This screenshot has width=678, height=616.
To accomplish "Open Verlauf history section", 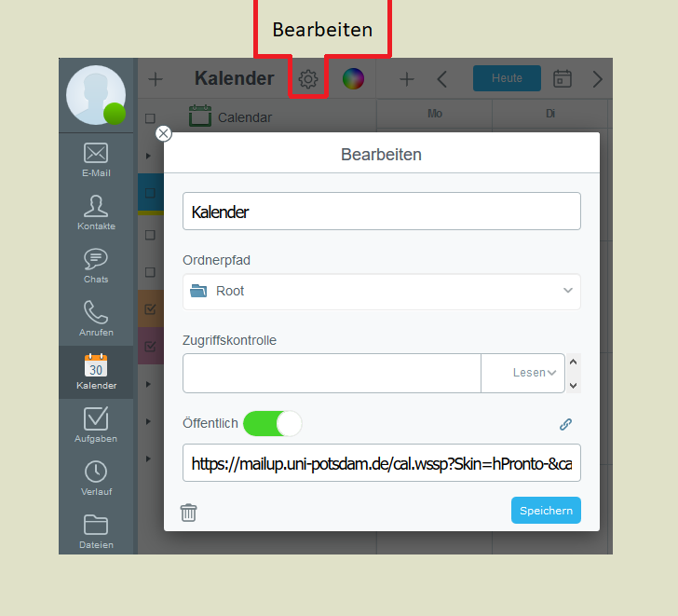I will [x=96, y=478].
